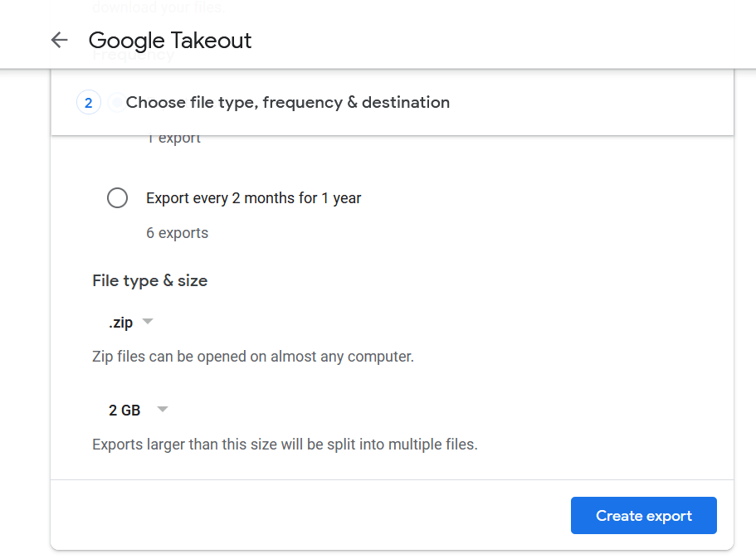Toggle the bimonthly export radio circle
756x559 pixels.
pyautogui.click(x=117, y=197)
